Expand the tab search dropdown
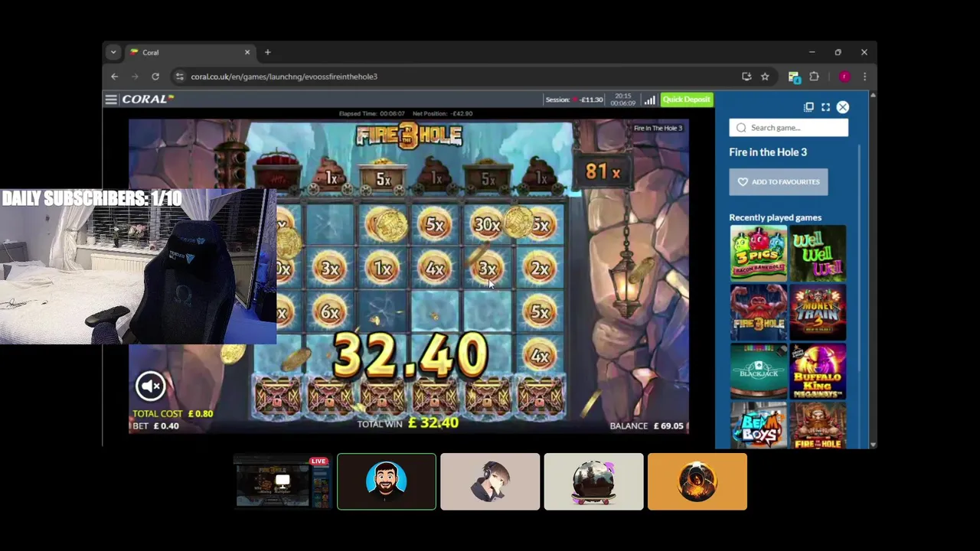The image size is (980, 551). 113,52
